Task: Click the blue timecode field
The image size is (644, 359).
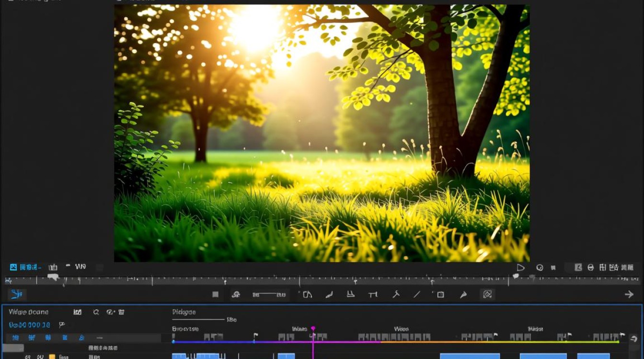Action: click(30, 325)
